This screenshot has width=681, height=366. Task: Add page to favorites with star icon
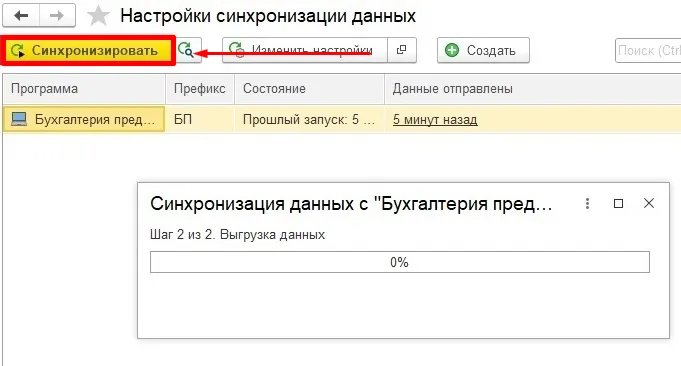pyautogui.click(x=98, y=16)
